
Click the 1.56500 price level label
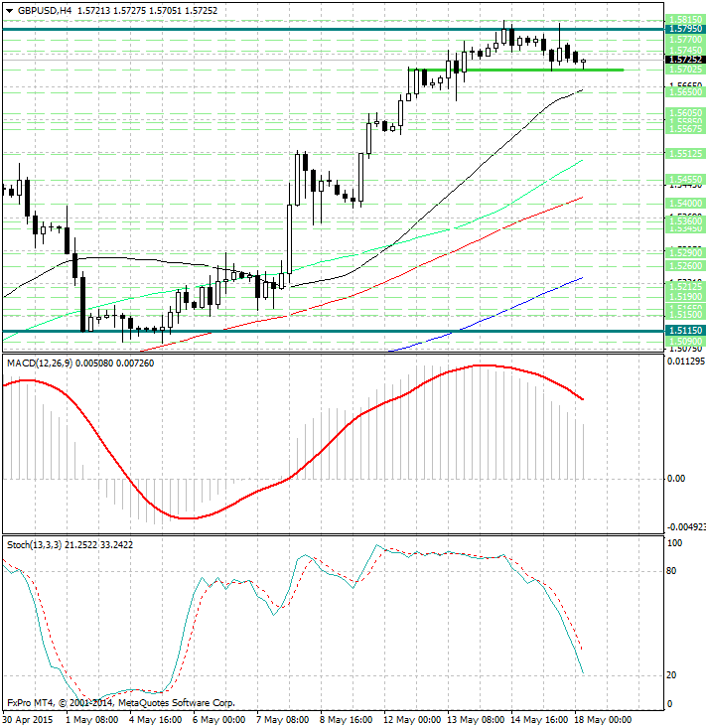click(685, 92)
